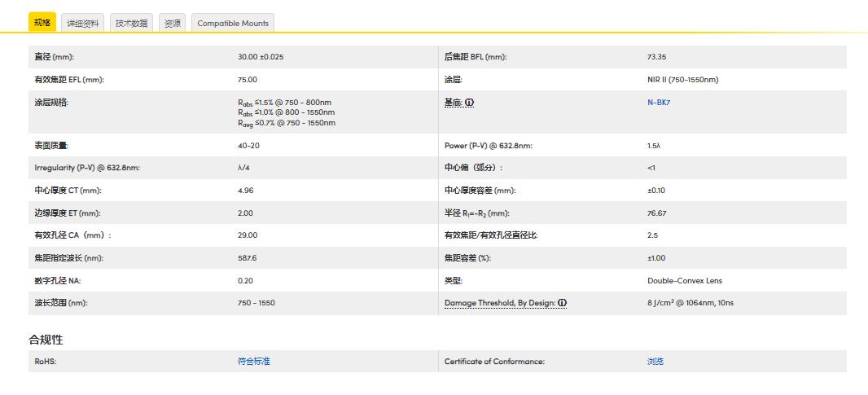
Task: Go to the 资源 tab
Action: pos(173,23)
